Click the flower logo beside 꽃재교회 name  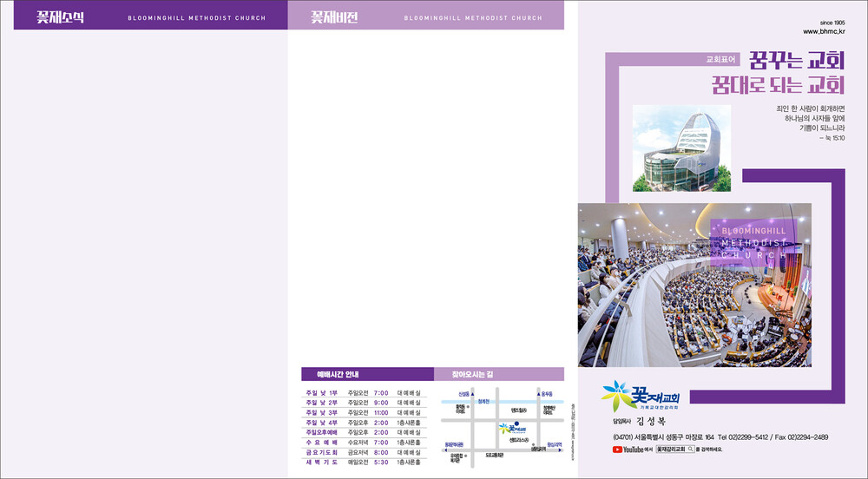click(x=619, y=396)
